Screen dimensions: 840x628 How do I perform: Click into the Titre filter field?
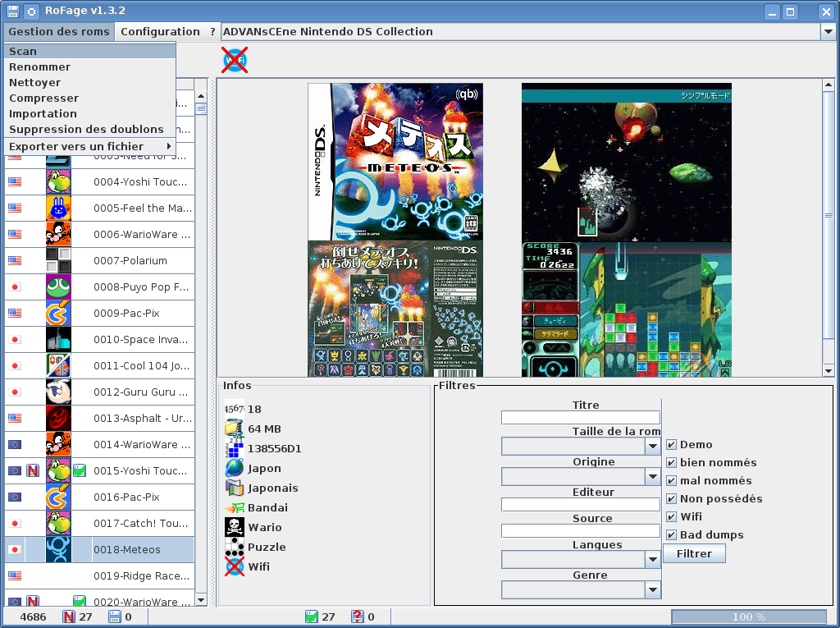(x=581, y=418)
